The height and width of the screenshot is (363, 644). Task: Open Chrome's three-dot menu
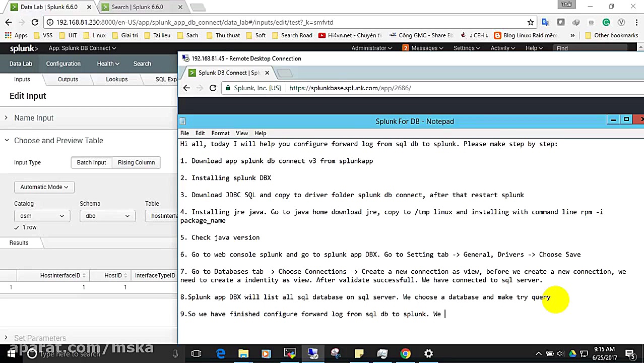(x=636, y=22)
